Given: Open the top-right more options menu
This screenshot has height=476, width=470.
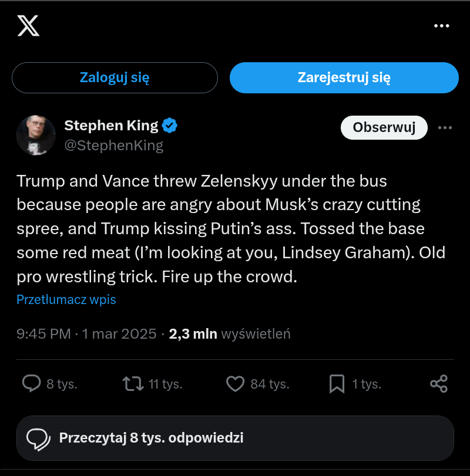Looking at the screenshot, I should (x=441, y=26).
